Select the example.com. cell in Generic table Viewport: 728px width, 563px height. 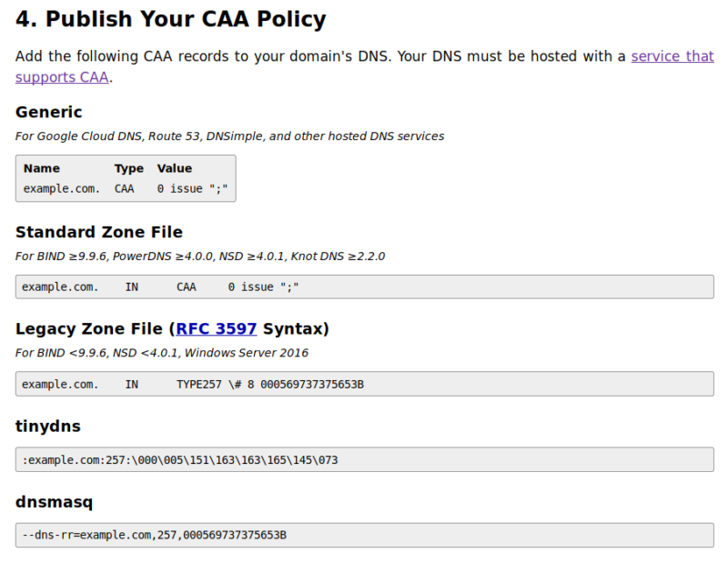[x=62, y=189]
